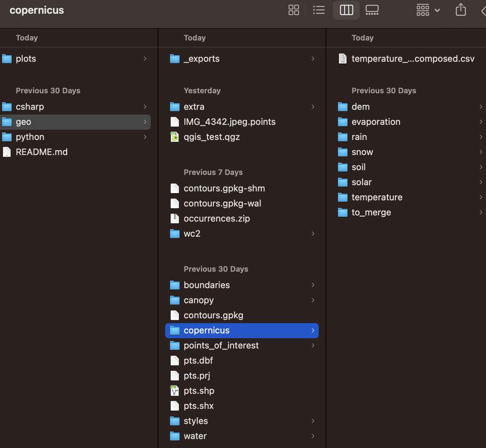Open the points_of_interest folder
The width and height of the screenshot is (486, 448).
point(221,345)
